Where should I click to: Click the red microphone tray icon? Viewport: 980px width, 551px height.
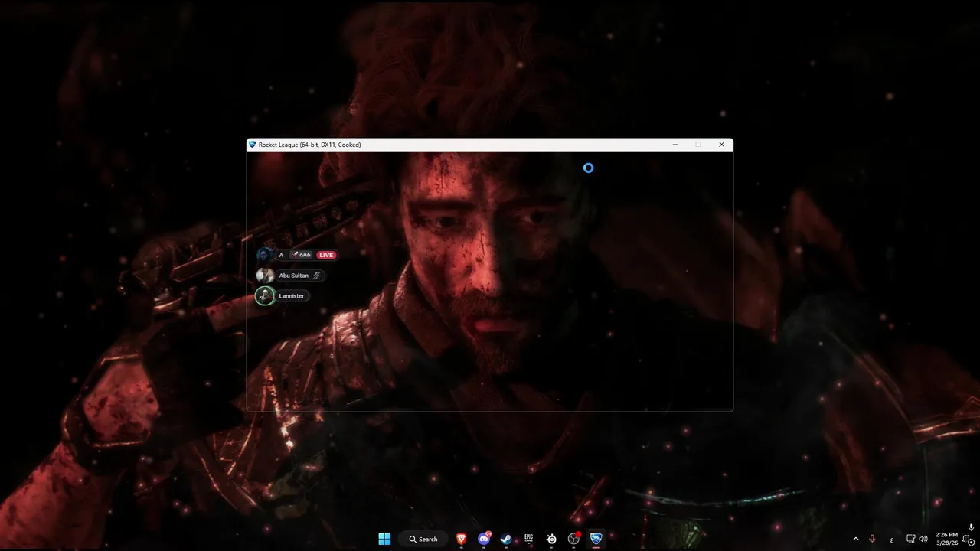[872, 539]
